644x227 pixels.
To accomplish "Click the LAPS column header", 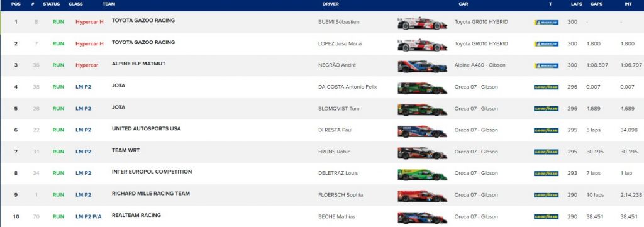I will pyautogui.click(x=576, y=4).
